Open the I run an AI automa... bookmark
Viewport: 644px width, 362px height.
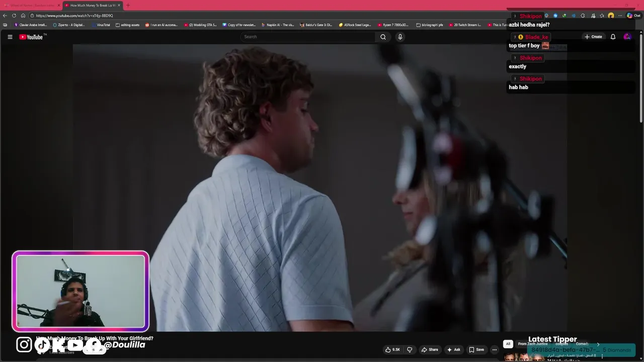(162, 25)
